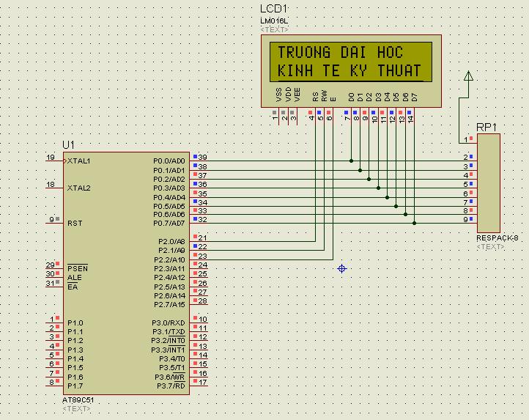Select the LCD screen showing TRUONG DAI HOC
The height and width of the screenshot is (420, 529).
(x=351, y=62)
